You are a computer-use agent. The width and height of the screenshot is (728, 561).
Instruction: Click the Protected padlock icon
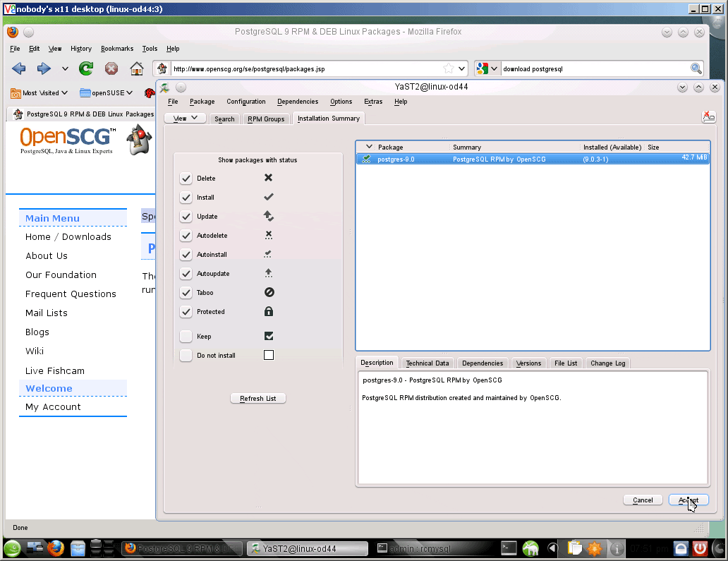pos(268,311)
